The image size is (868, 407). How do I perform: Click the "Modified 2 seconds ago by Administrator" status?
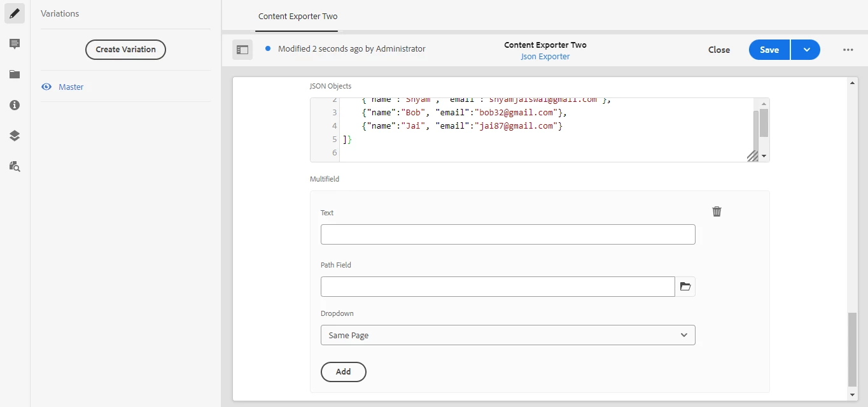[x=352, y=49]
